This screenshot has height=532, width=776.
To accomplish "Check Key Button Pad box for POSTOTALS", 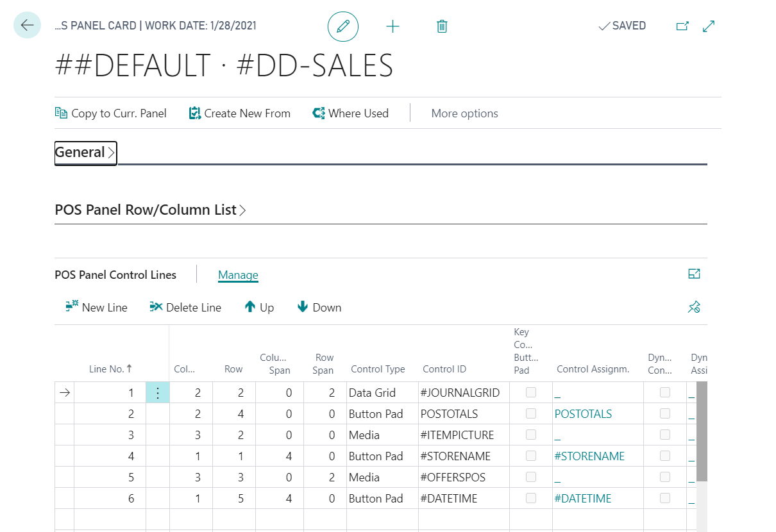I will tap(531, 413).
